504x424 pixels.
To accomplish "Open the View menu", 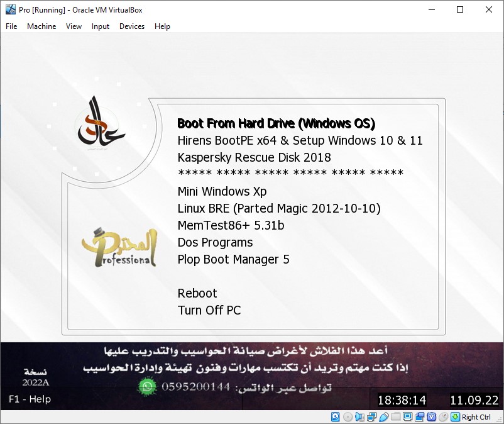I will (74, 26).
